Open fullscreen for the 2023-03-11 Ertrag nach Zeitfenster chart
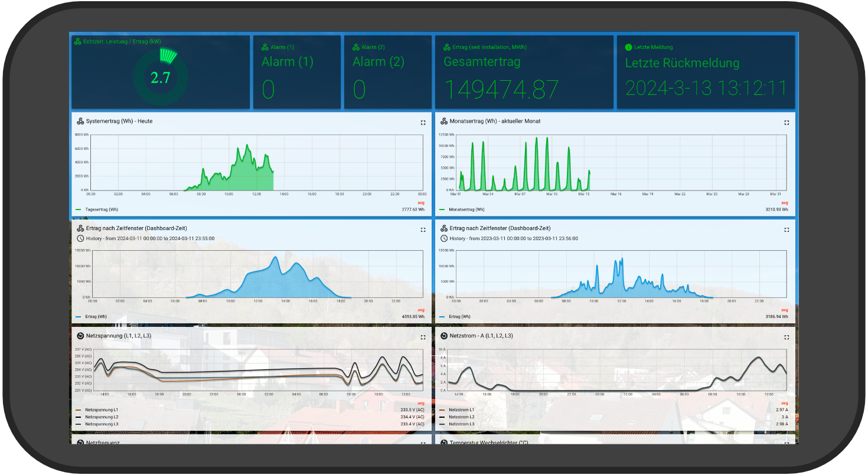Screen dimensions: 868x475 787,230
